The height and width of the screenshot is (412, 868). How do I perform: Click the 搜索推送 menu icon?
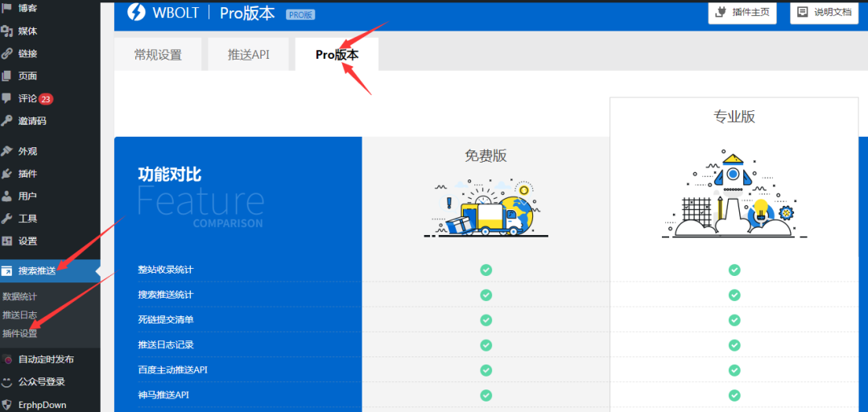coord(6,271)
